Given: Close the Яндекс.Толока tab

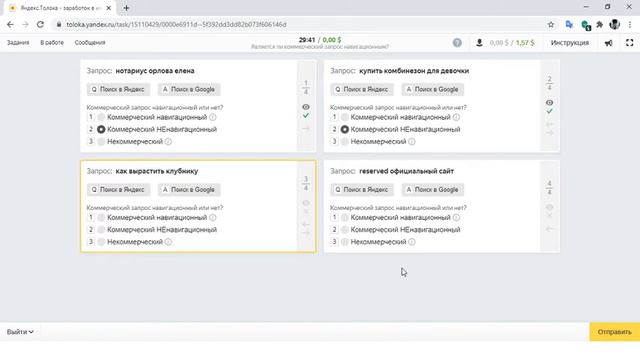Looking at the screenshot, I should 109,8.
